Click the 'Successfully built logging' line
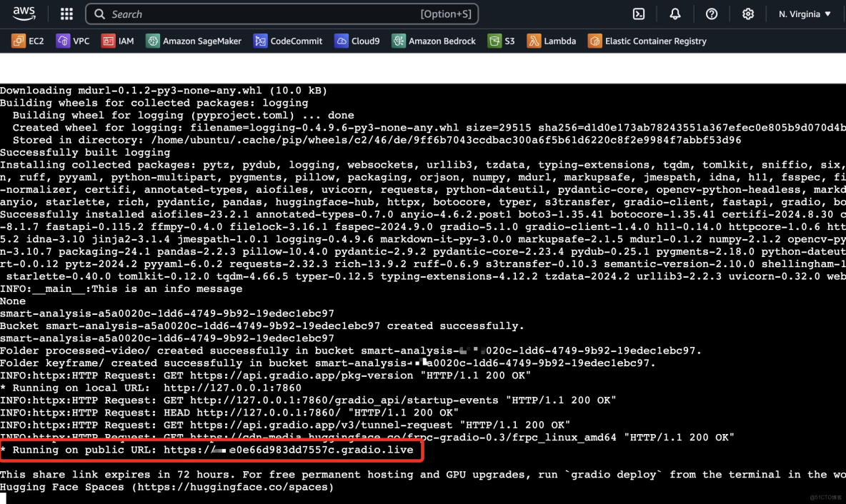This screenshot has width=846, height=504. click(x=85, y=152)
